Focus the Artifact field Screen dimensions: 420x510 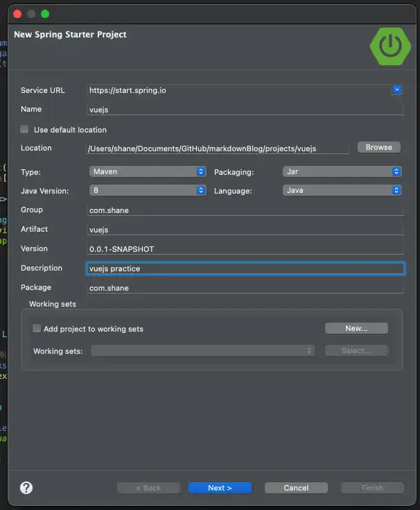(x=245, y=230)
